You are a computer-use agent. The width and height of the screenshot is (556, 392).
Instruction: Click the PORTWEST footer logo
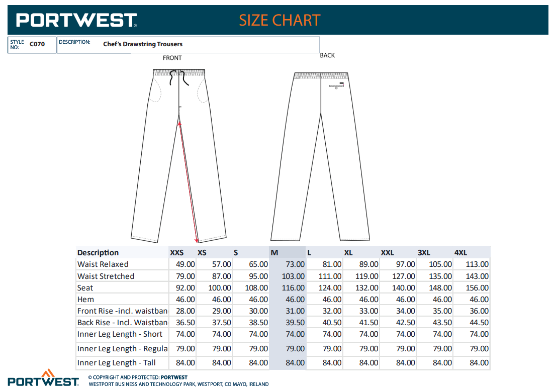(x=43, y=378)
